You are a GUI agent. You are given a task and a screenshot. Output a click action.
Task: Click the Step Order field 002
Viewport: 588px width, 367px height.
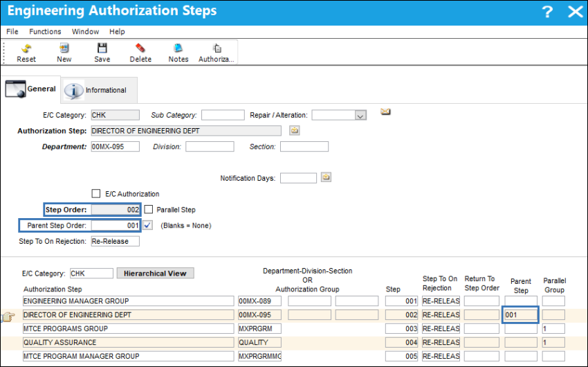(116, 209)
